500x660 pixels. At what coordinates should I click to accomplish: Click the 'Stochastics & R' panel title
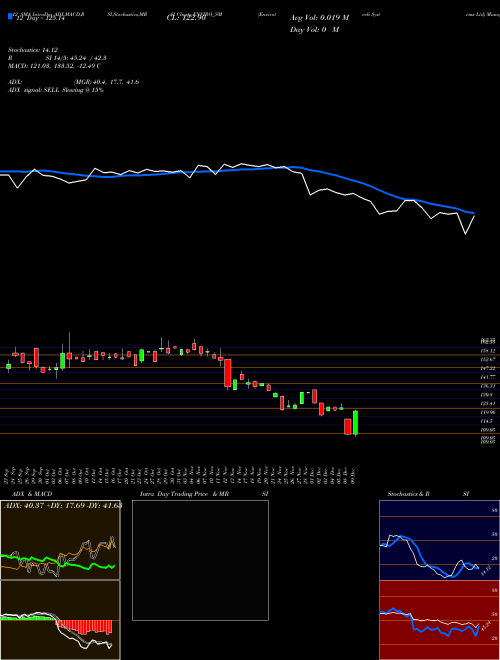tap(408, 494)
